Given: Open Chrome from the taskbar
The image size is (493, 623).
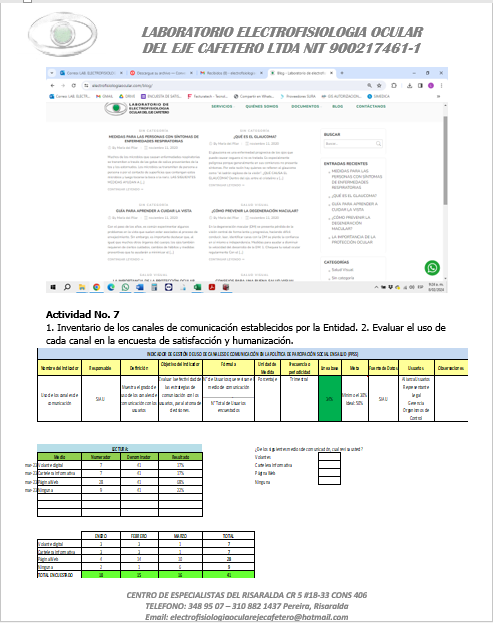Looking at the screenshot, I should [x=97, y=287].
